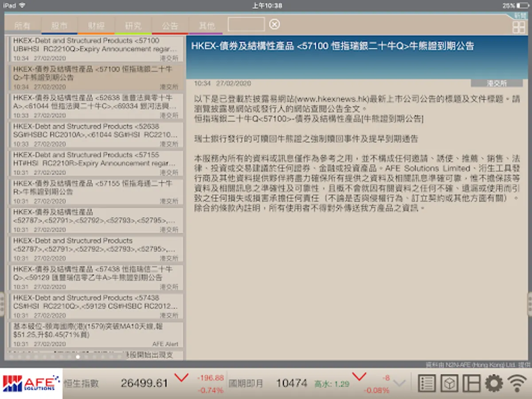
Task: Tap the 恒生指數 value 26499.61
Action: point(145,383)
